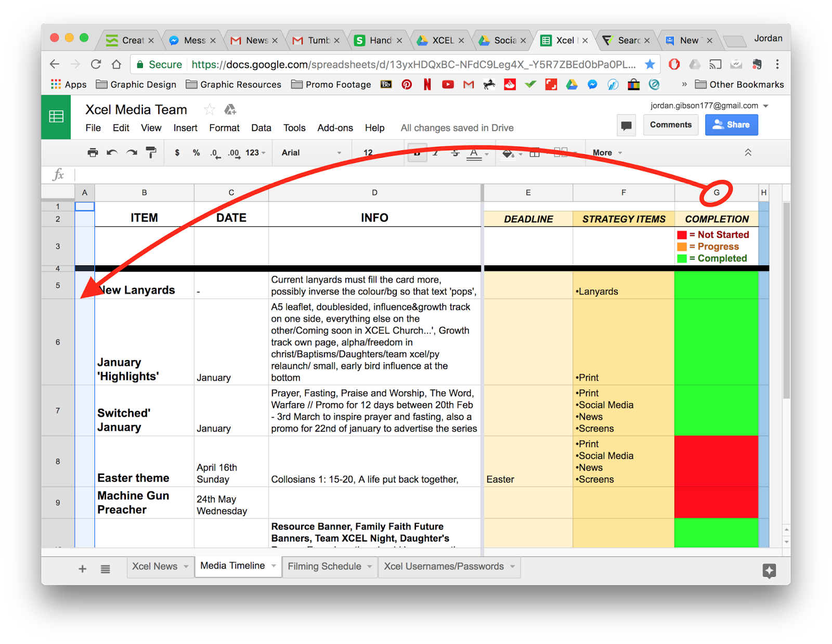Open the Insert menu
The image size is (832, 644).
pos(185,128)
